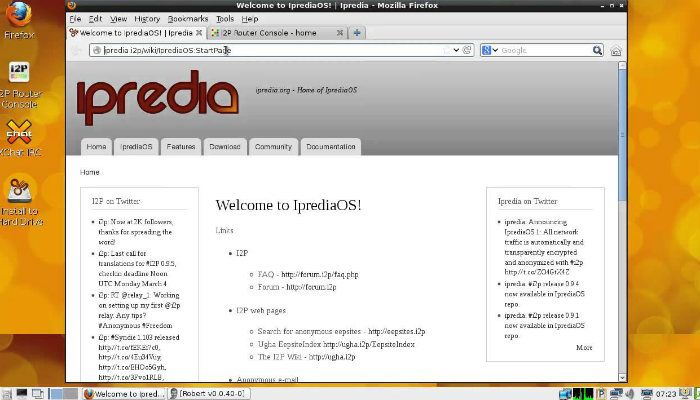This screenshot has width=700, height=400.
Task: Click the volume speaker tray icon
Action: point(630,394)
